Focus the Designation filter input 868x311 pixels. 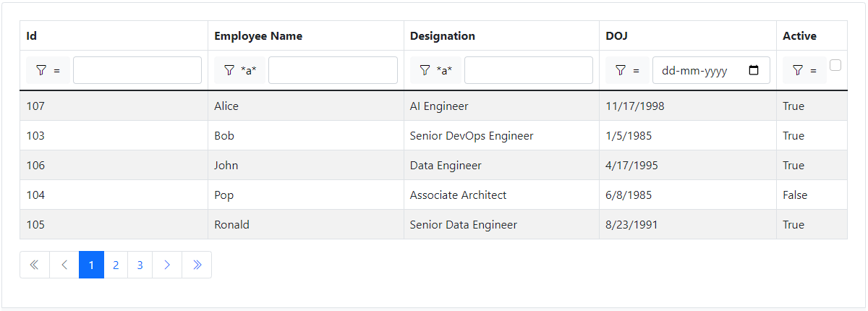coord(528,70)
